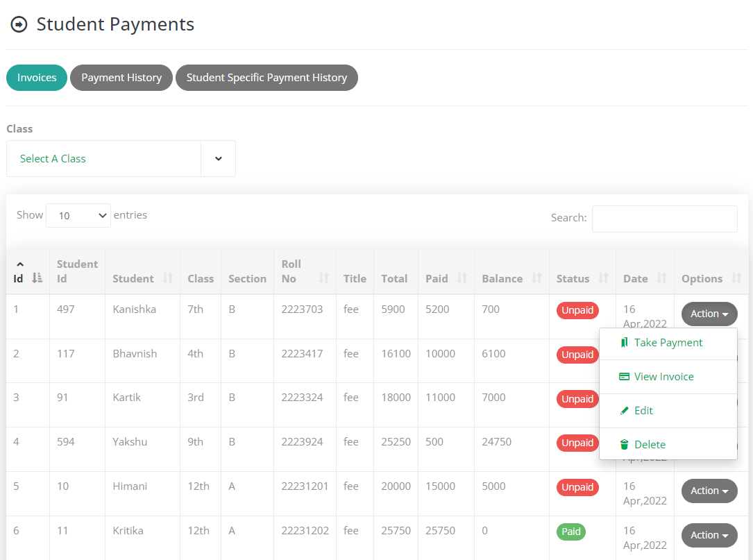Open the Student Specific Payment History tab
This screenshot has width=753, height=560.
point(266,78)
